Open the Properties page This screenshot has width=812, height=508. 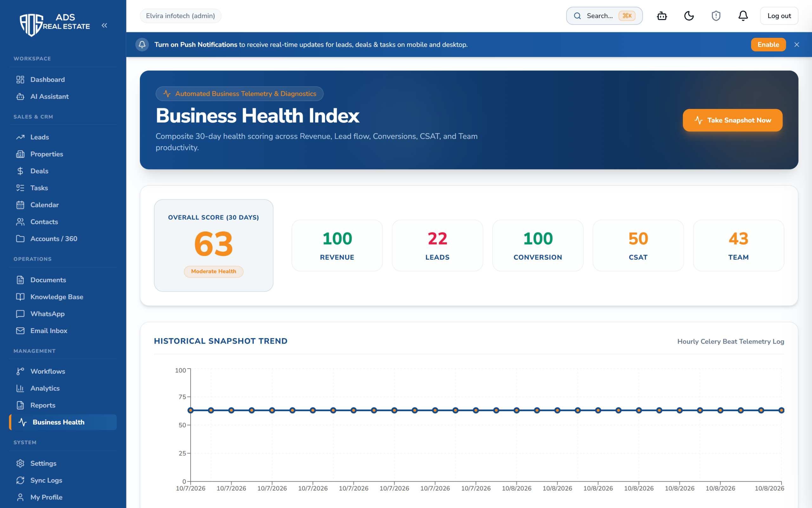pyautogui.click(x=63, y=154)
